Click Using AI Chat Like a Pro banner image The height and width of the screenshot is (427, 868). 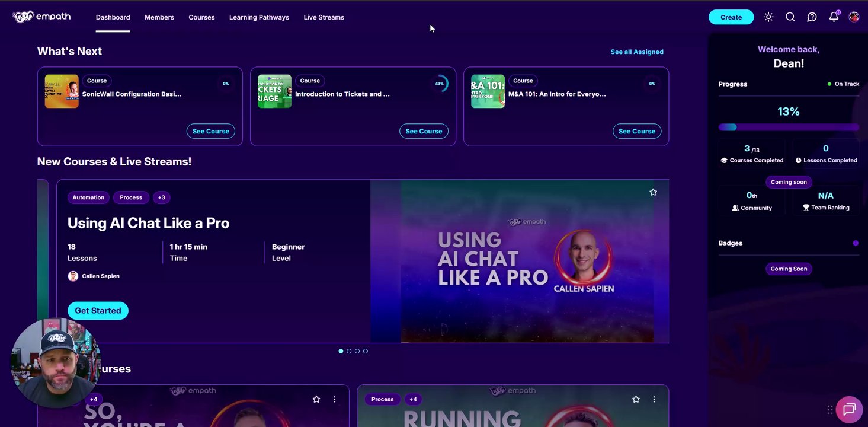point(520,262)
